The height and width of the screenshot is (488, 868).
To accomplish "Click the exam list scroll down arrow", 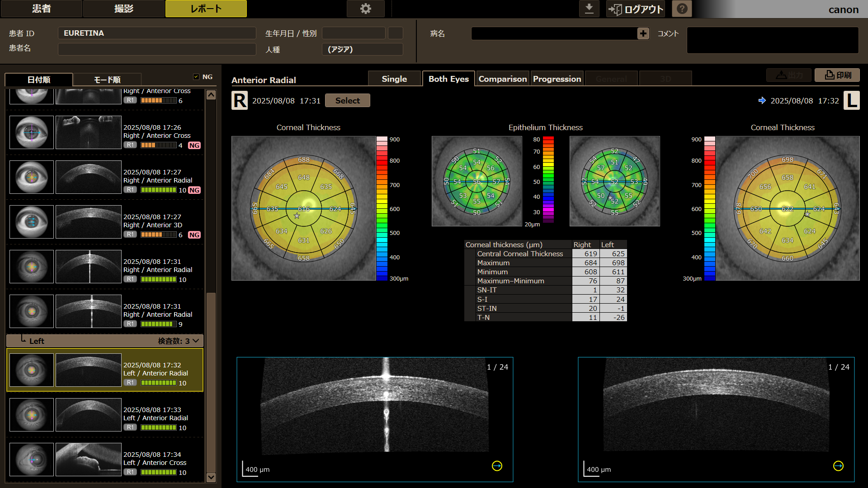I will click(211, 477).
